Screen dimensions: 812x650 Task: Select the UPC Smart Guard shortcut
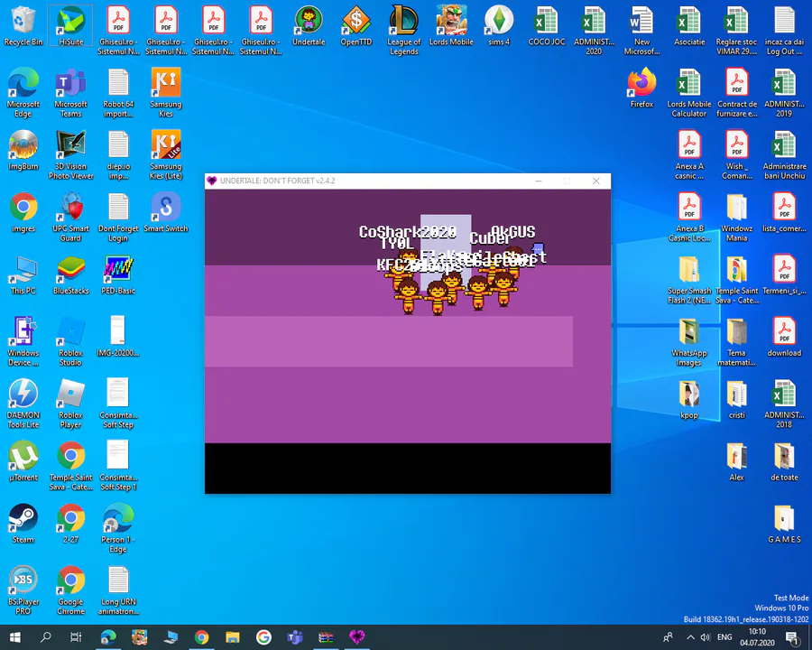click(71, 218)
